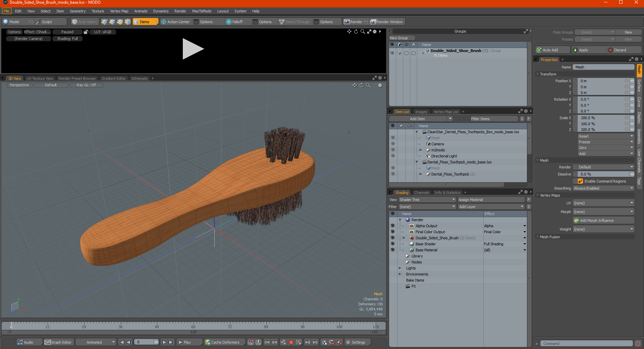Toggle visibility of Camera item

(x=392, y=144)
